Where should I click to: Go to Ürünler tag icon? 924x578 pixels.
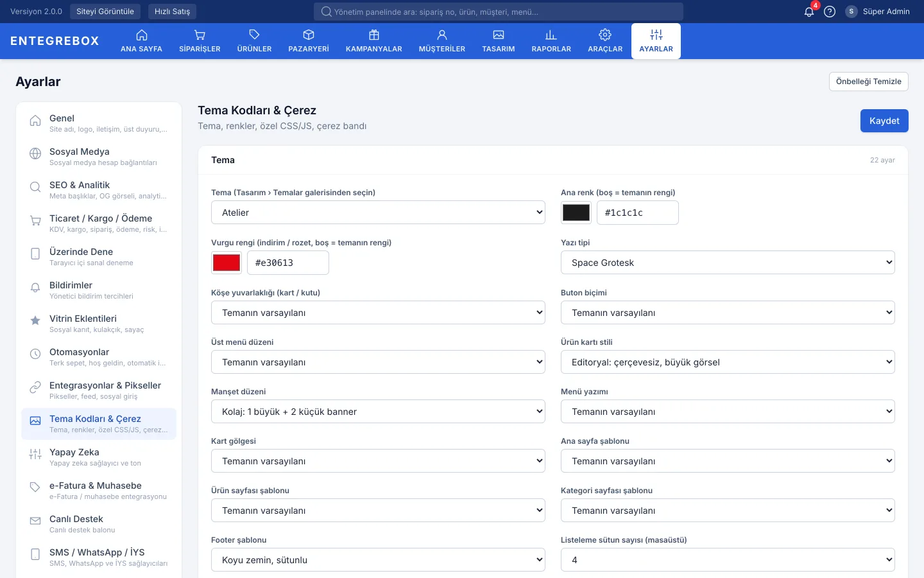click(x=254, y=35)
